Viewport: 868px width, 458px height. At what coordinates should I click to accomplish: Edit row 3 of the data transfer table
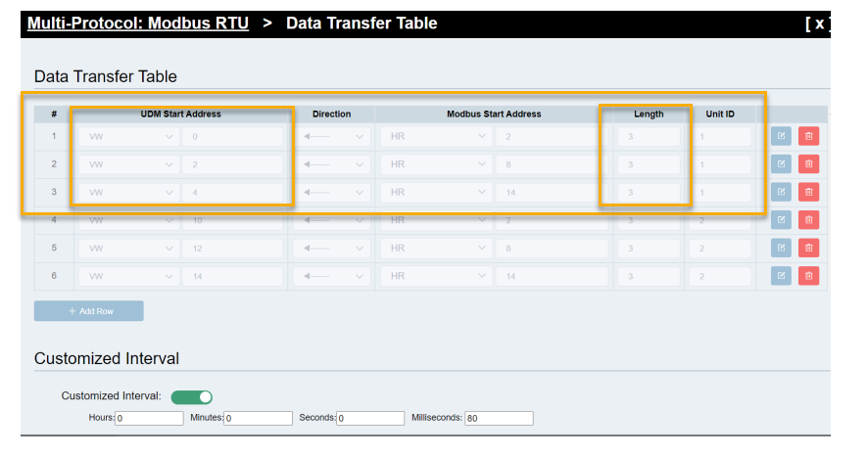pyautogui.click(x=781, y=192)
